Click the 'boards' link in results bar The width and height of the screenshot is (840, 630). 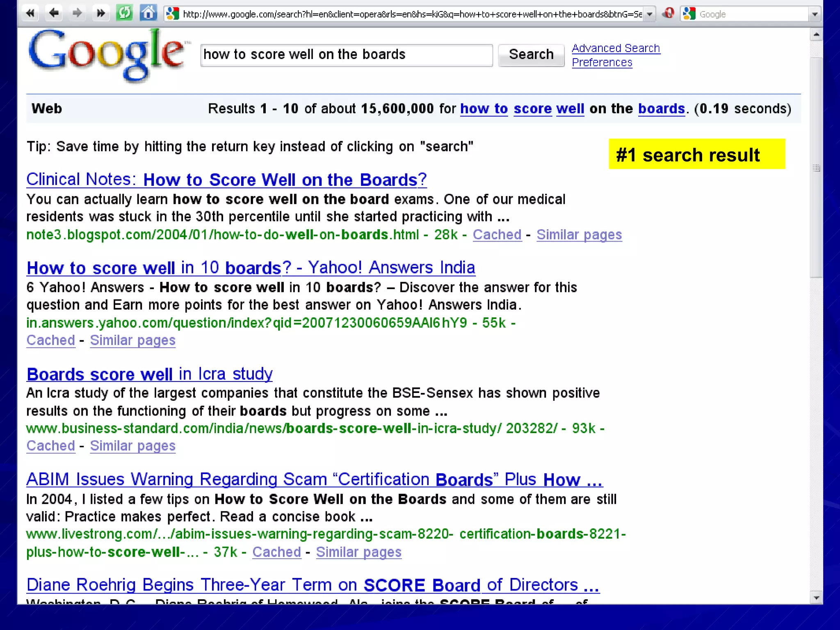662,109
